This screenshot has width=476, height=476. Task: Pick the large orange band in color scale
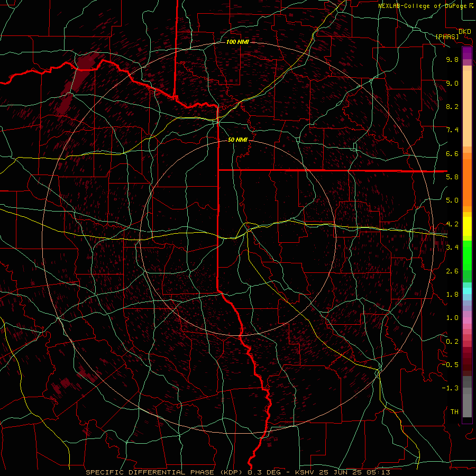[x=467, y=182]
